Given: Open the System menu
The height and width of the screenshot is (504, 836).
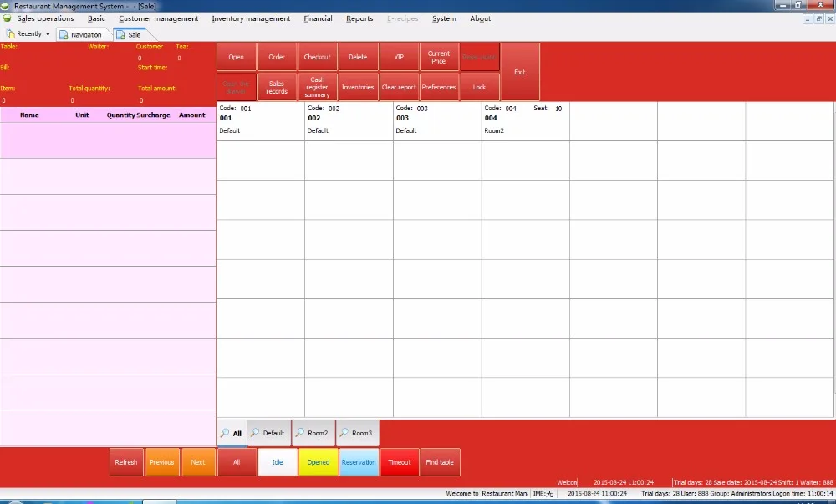Looking at the screenshot, I should pyautogui.click(x=444, y=18).
